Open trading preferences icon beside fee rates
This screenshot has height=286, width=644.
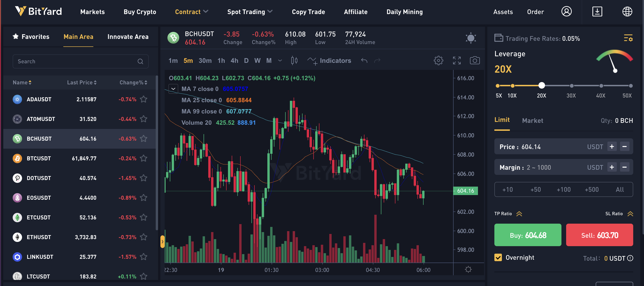628,38
